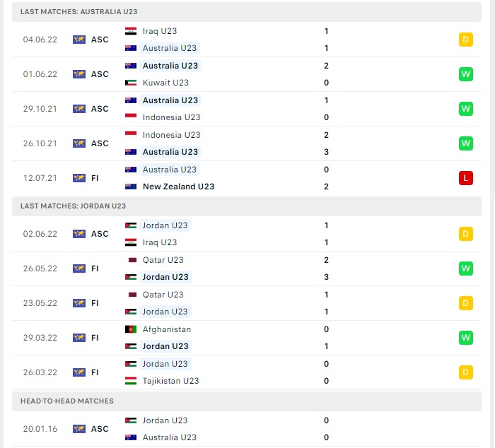Click the FI competition icon for 12.07.21
Image resolution: width=495 pixels, height=448 pixels.
point(79,178)
